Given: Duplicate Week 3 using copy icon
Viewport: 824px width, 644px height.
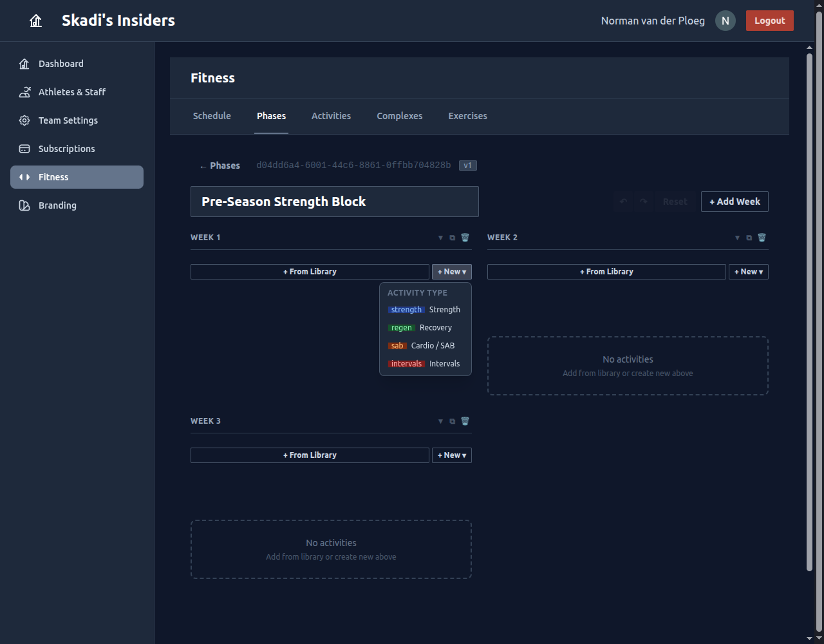Looking at the screenshot, I should (453, 421).
